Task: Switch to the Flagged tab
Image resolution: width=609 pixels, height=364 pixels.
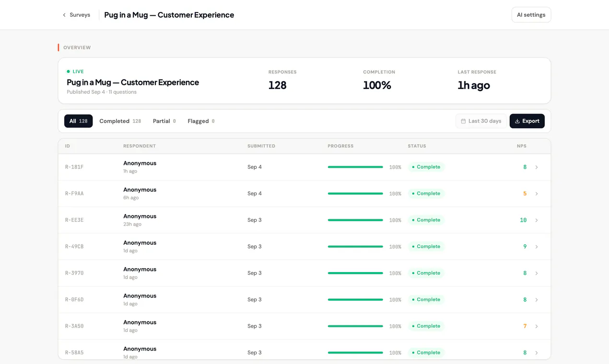Action: 201,121
